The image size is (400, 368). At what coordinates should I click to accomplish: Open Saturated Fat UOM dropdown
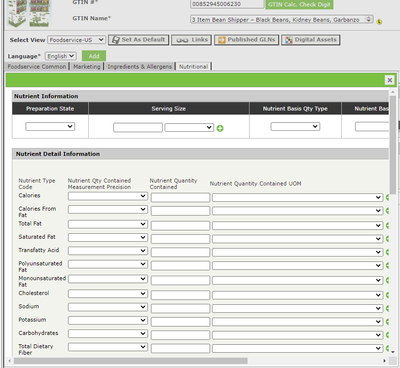tap(297, 239)
